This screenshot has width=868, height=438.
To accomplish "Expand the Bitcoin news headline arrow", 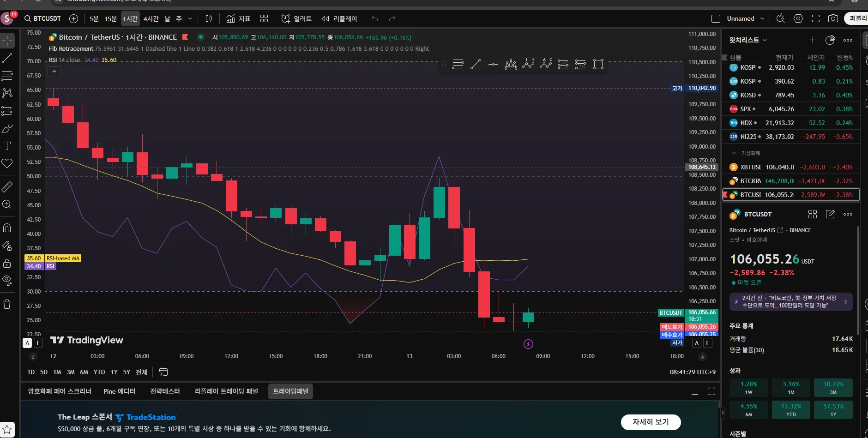I will [x=845, y=302].
